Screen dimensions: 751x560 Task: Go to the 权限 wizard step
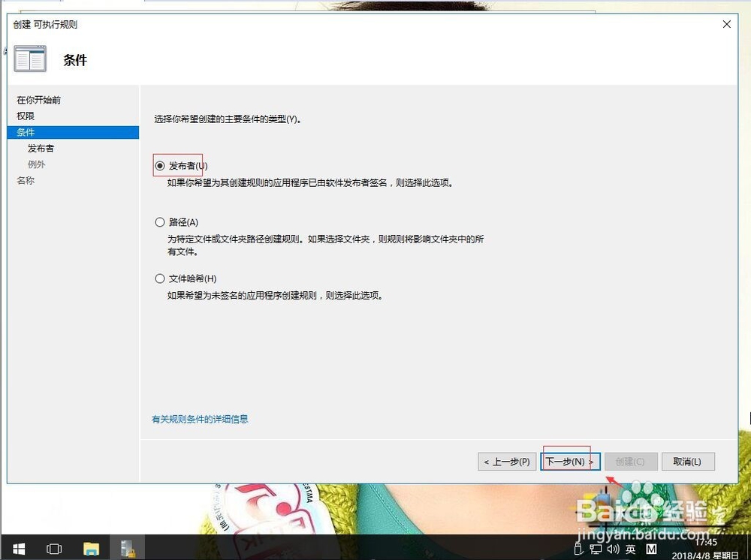26,116
